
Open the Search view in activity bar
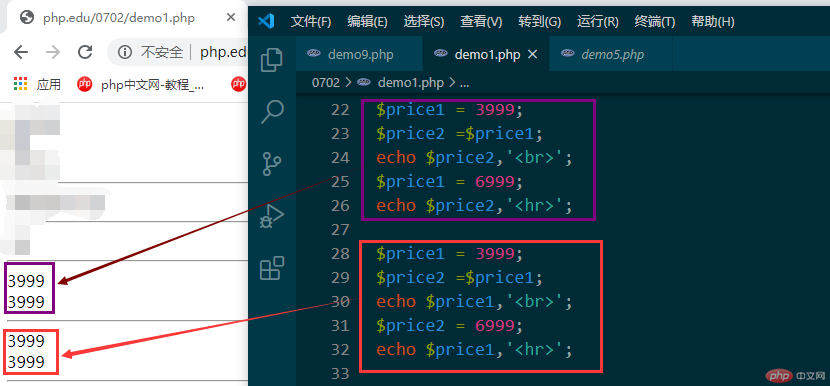[272, 112]
